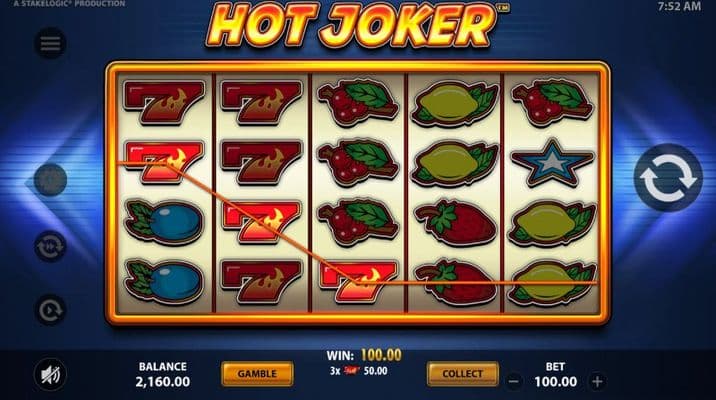Click the turbo spin play icon
716x400 pixels.
coord(50,311)
